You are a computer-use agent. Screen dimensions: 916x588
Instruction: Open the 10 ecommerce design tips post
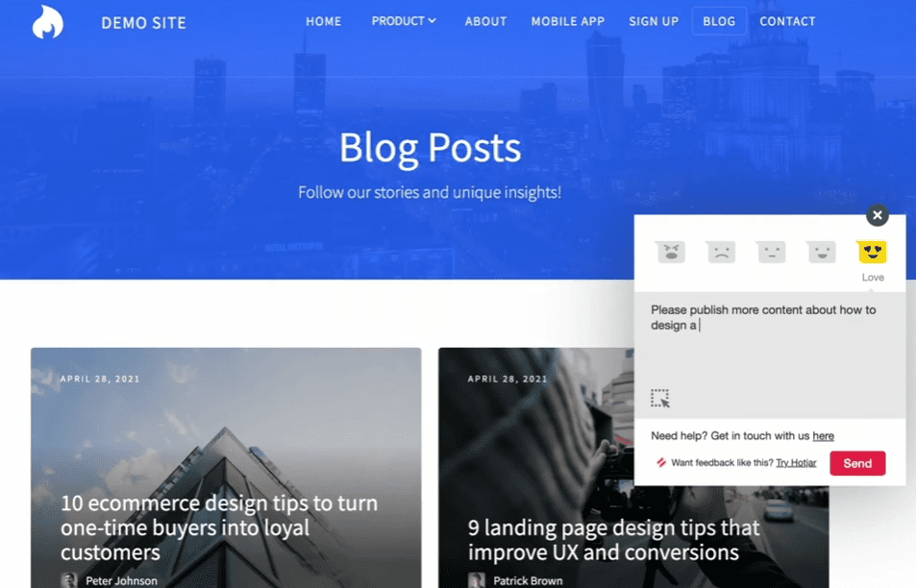tap(219, 527)
